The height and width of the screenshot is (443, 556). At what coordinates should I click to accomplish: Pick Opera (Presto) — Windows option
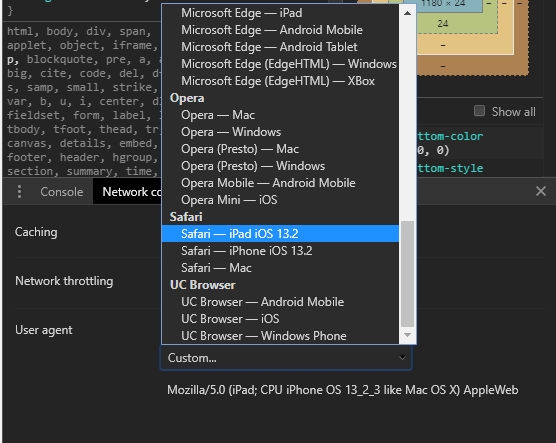[x=280, y=166]
